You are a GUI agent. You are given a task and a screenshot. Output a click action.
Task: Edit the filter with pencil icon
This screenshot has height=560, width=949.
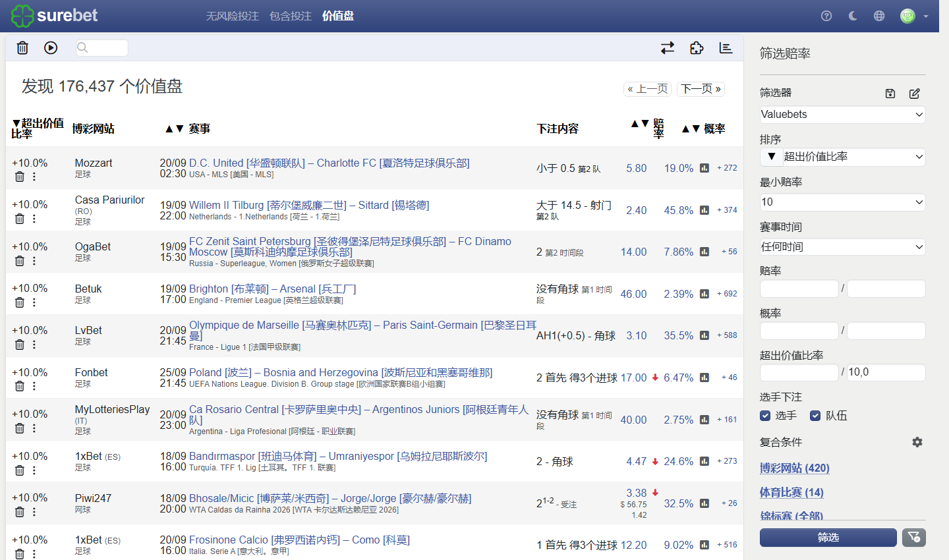click(915, 94)
